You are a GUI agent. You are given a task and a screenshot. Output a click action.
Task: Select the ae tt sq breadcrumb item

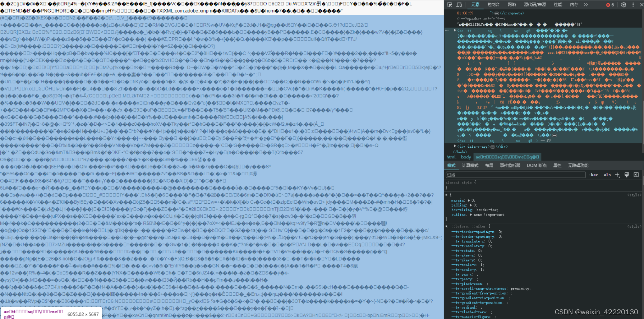click(507, 157)
